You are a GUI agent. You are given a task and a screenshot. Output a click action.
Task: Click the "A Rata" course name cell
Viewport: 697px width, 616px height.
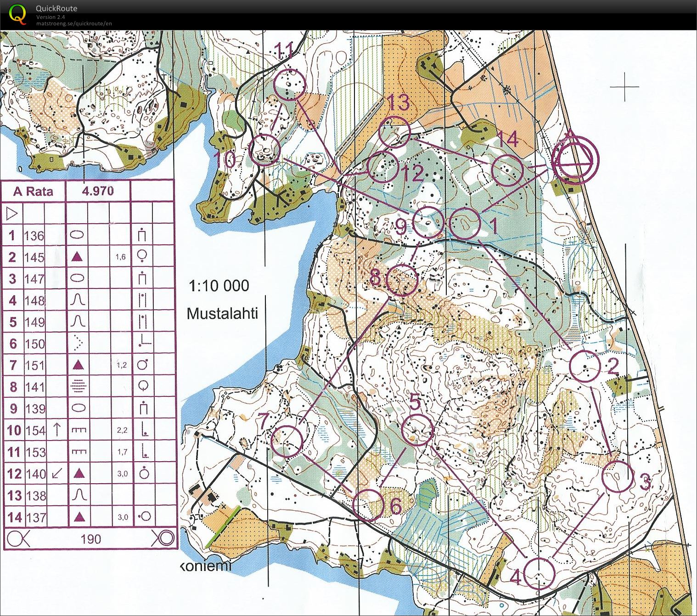[33, 191]
